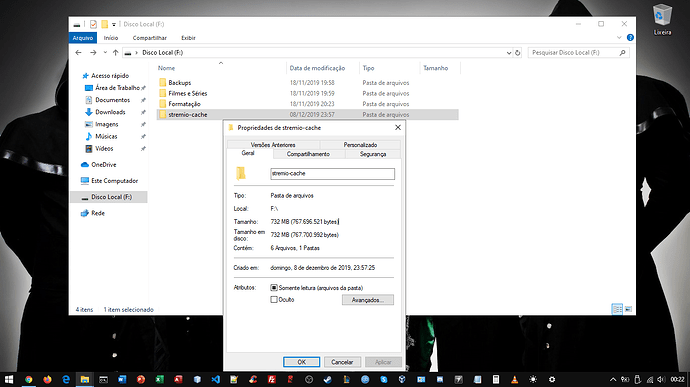
Task: Switch Explorer to large icons view layout
Action: pos(628,309)
